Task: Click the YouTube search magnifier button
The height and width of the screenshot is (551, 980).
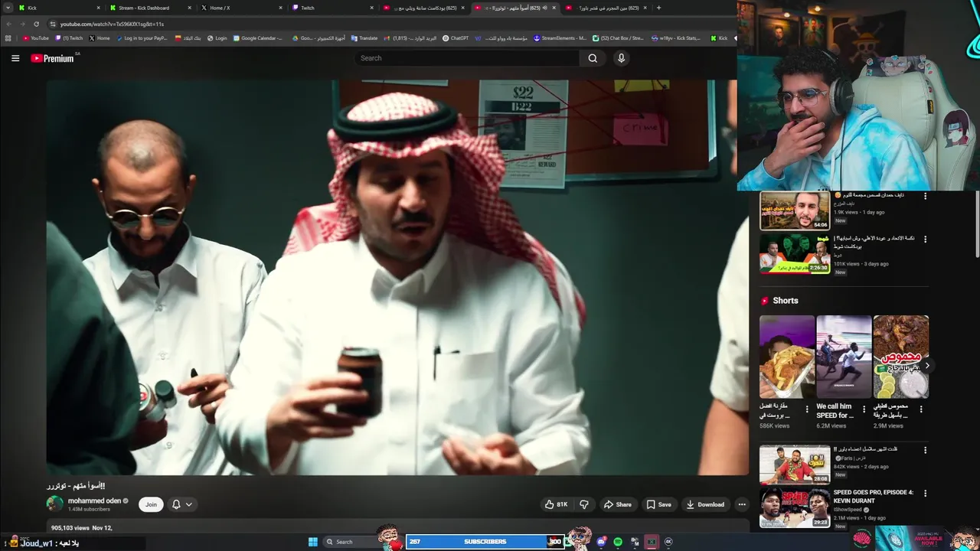Action: pos(593,58)
